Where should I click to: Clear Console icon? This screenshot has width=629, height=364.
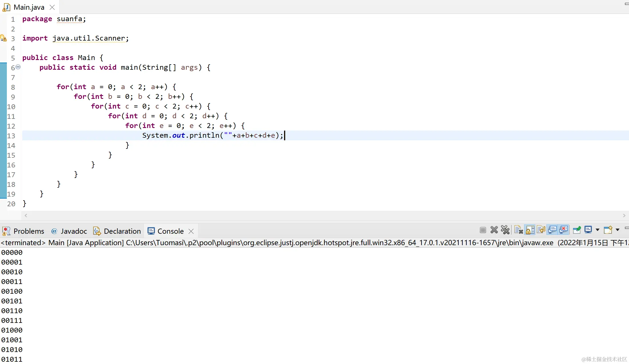tap(518, 230)
